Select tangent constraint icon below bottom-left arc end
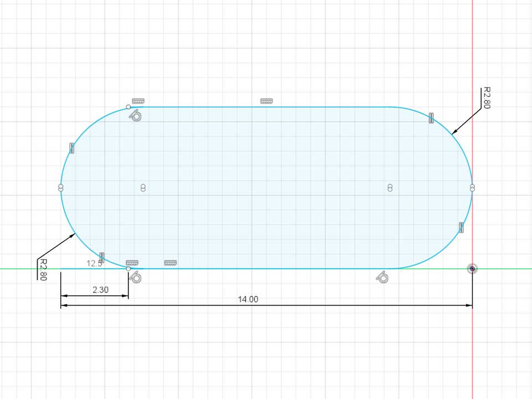 coord(136,277)
